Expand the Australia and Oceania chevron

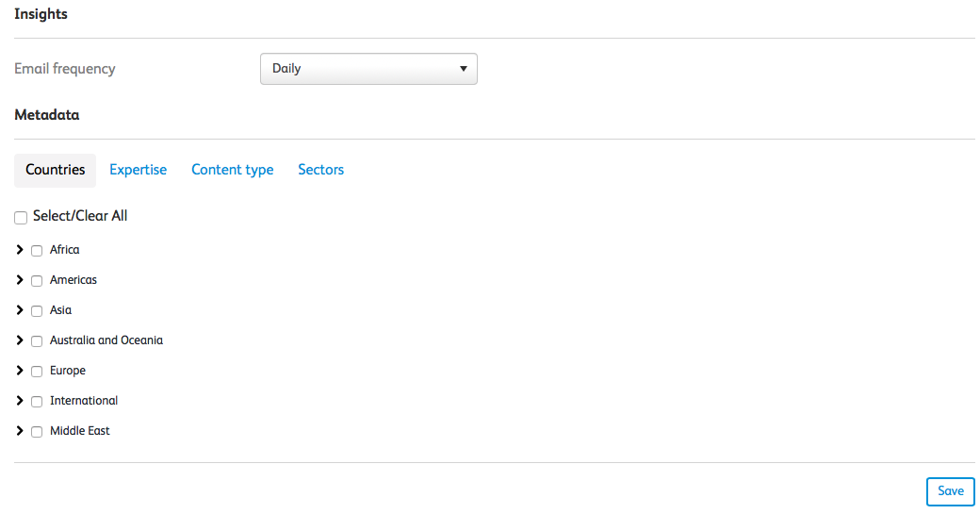(20, 340)
